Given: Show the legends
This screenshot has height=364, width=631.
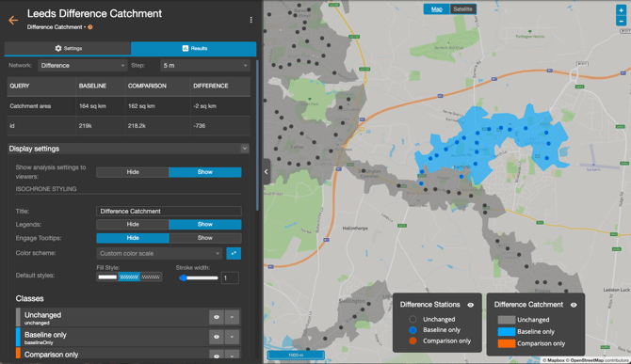Looking at the screenshot, I should [x=205, y=224].
